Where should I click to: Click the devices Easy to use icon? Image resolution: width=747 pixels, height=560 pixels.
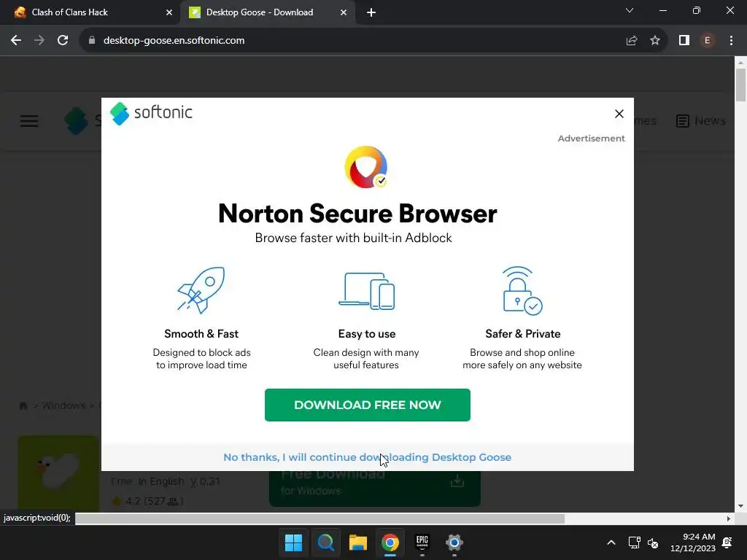coord(366,290)
